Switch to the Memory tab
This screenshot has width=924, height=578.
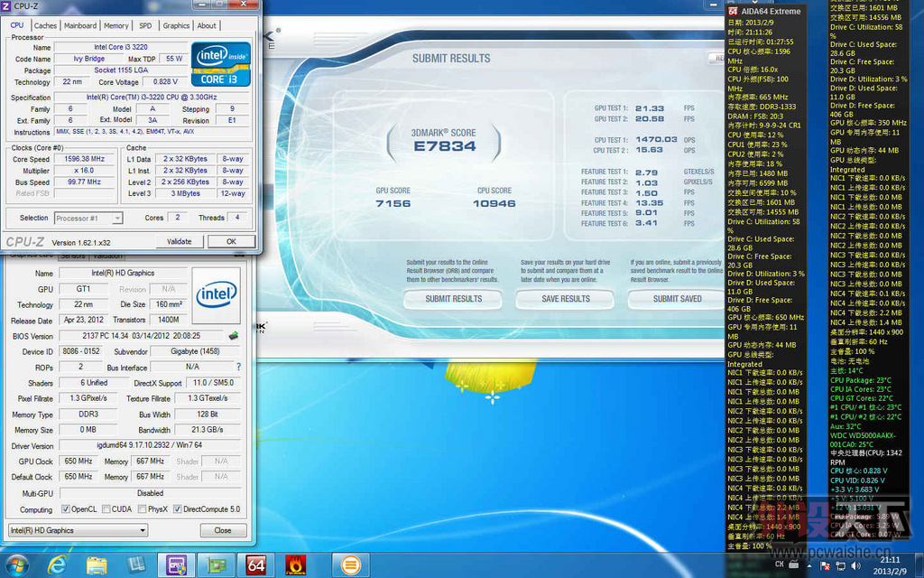point(116,26)
